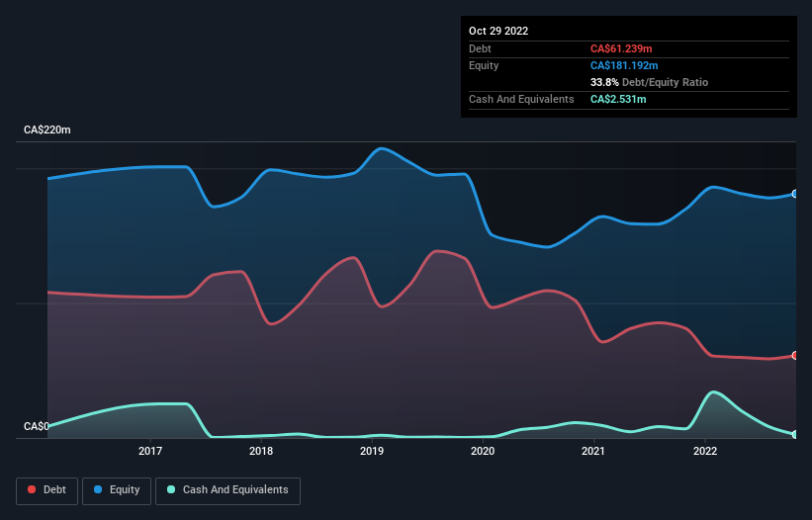Click the 2022 x-axis label
The height and width of the screenshot is (520, 812).
coord(705,451)
